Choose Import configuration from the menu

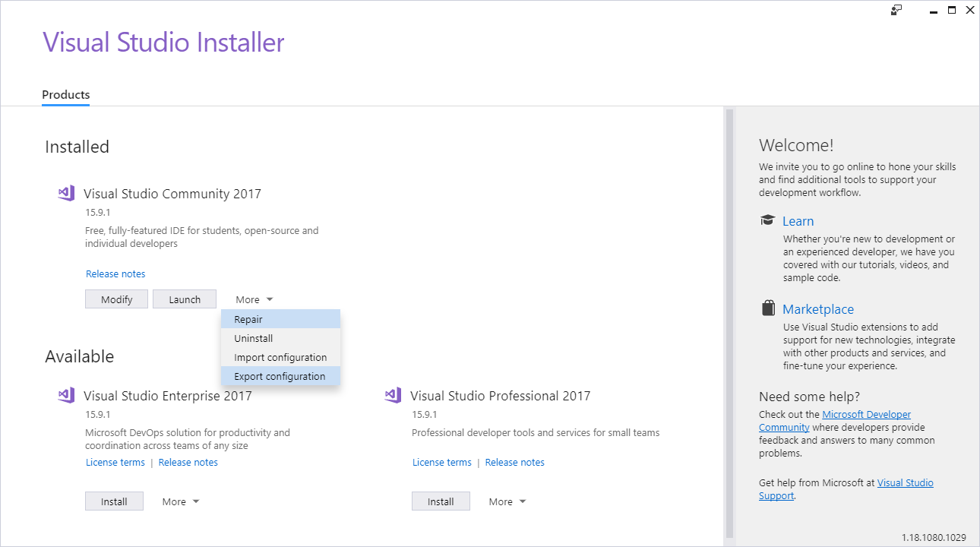280,357
